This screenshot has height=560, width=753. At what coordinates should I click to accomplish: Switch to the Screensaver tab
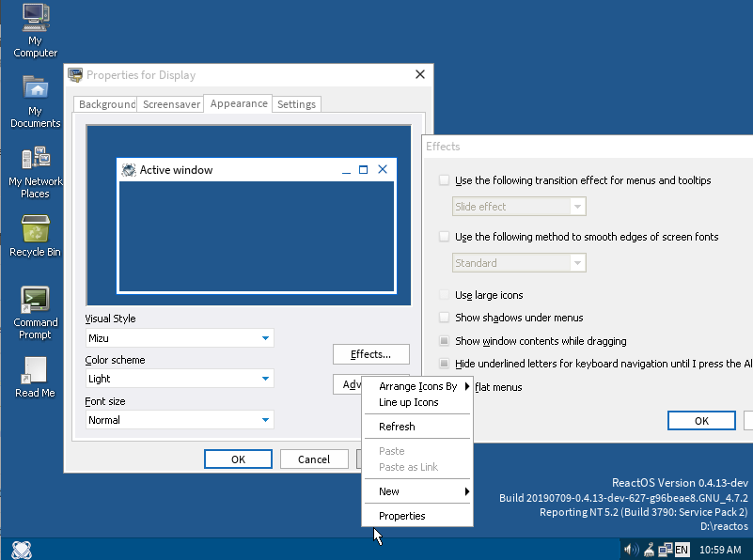[x=171, y=104]
